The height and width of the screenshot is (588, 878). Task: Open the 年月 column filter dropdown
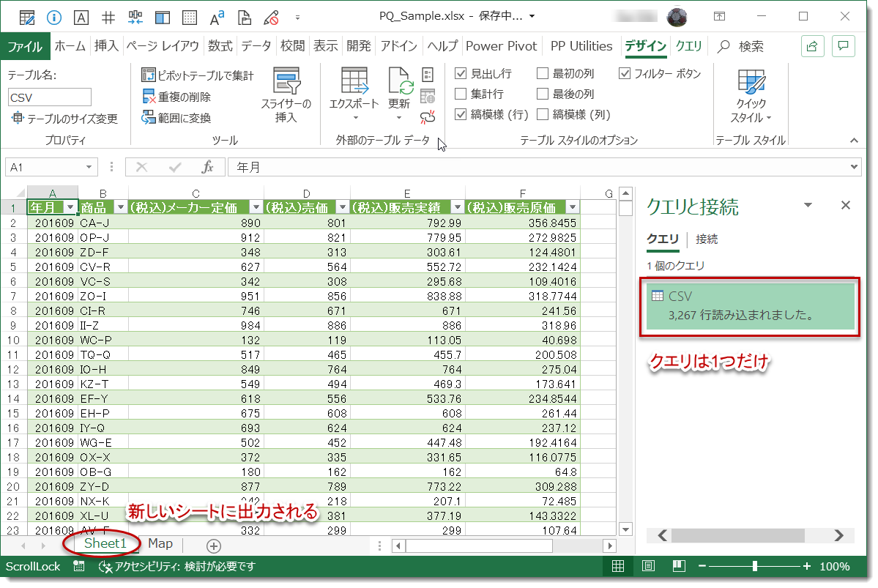click(x=69, y=206)
